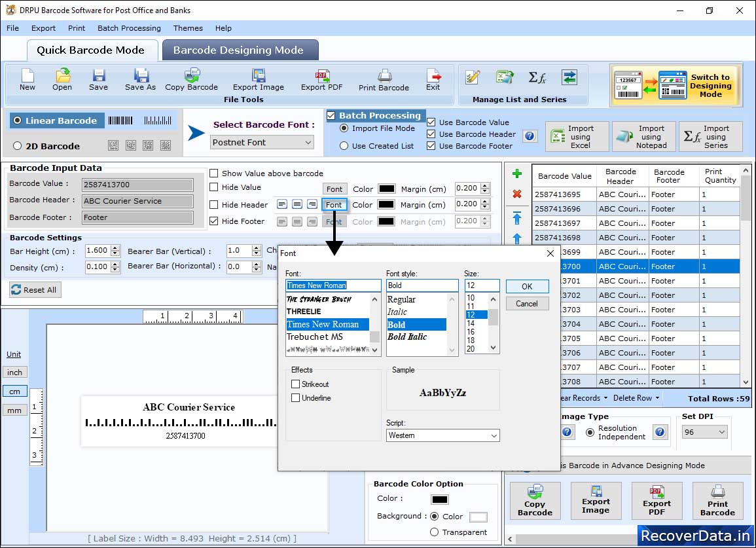Open the edit list pencil icon
The image size is (756, 548).
click(x=473, y=77)
